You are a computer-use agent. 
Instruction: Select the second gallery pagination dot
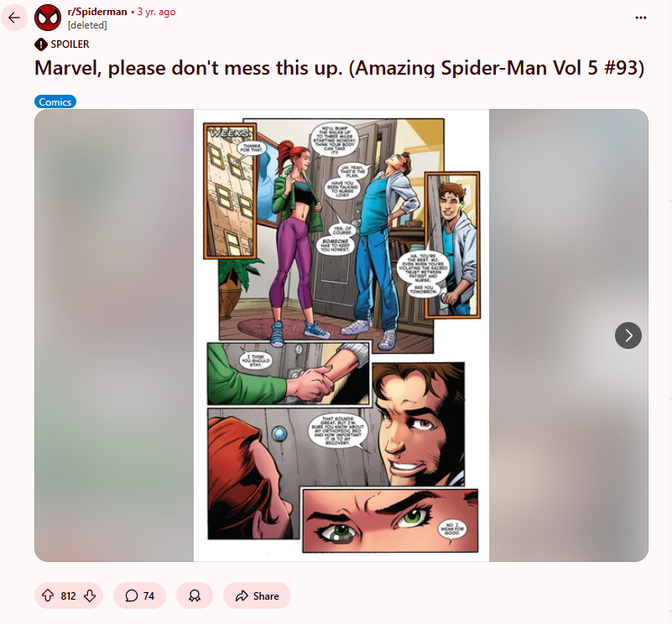tap(346, 538)
